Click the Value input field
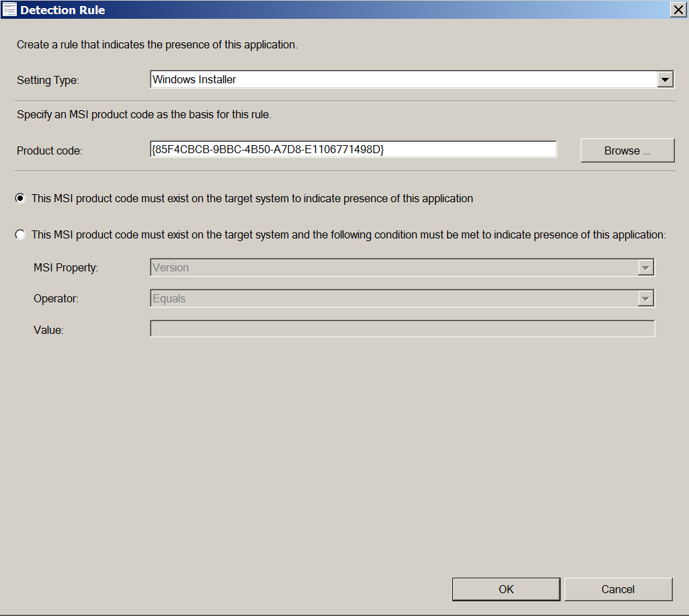The image size is (689, 616). [x=403, y=329]
